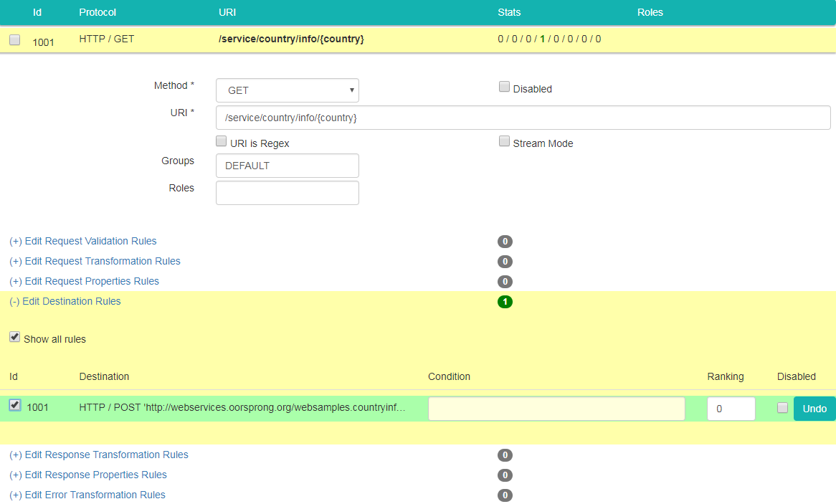This screenshot has height=504, width=836.
Task: Expand Edit Request Transformation Rules
Action: tap(95, 262)
